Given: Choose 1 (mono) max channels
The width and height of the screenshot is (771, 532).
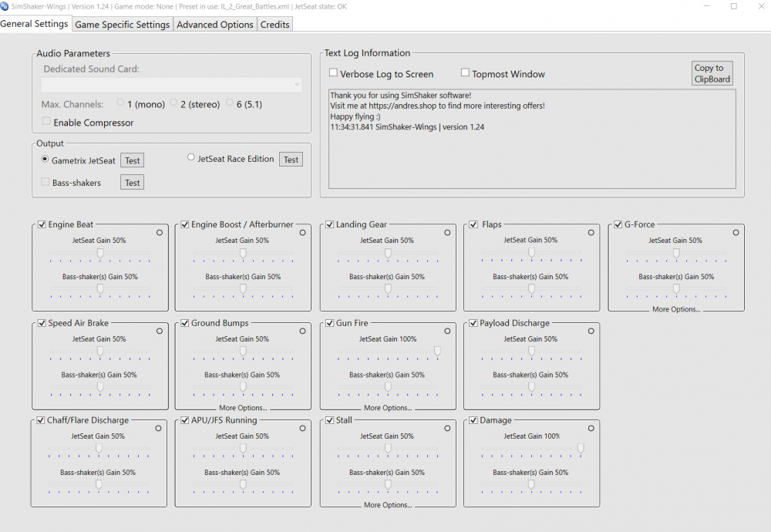Looking at the screenshot, I should tap(120, 103).
